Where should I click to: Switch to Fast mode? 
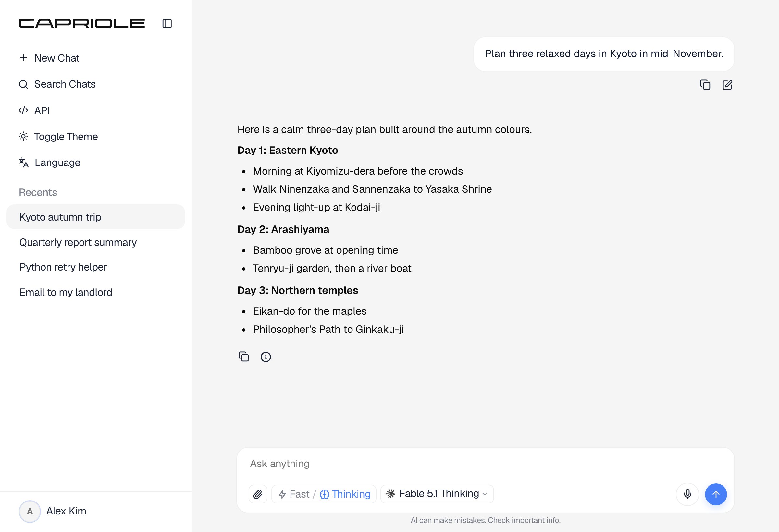294,494
